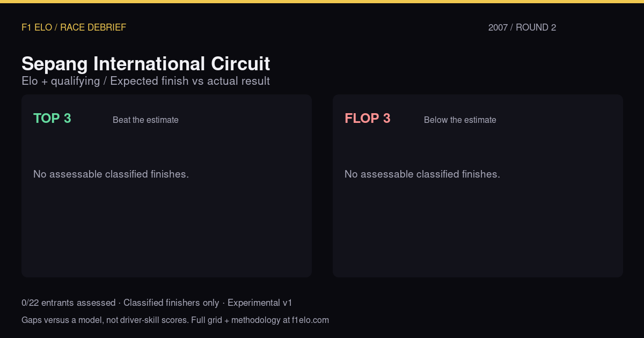Click the Classified finishers only note
Viewport: 644px width, 338px height.
point(171,303)
